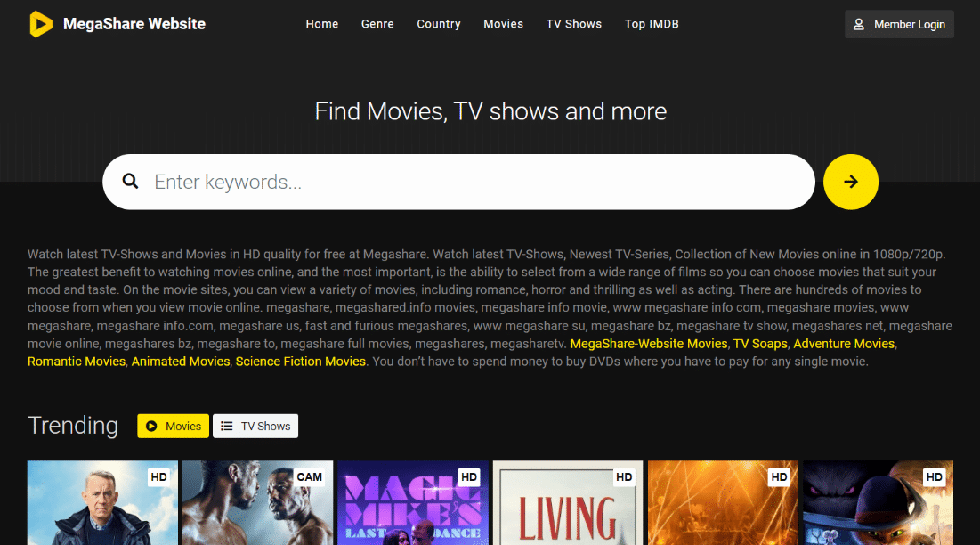
Task: Click in the Enter keywords search field
Action: [472, 183]
